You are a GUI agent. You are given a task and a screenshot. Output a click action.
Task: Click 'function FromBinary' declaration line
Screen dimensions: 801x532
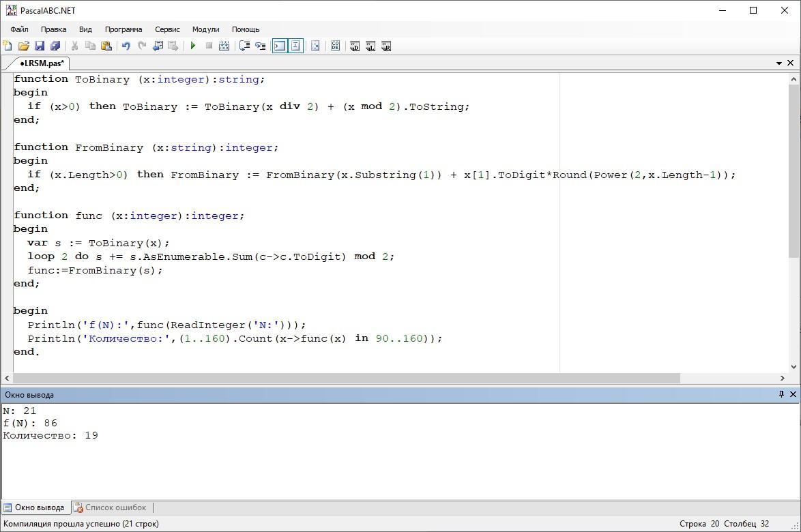tap(146, 147)
